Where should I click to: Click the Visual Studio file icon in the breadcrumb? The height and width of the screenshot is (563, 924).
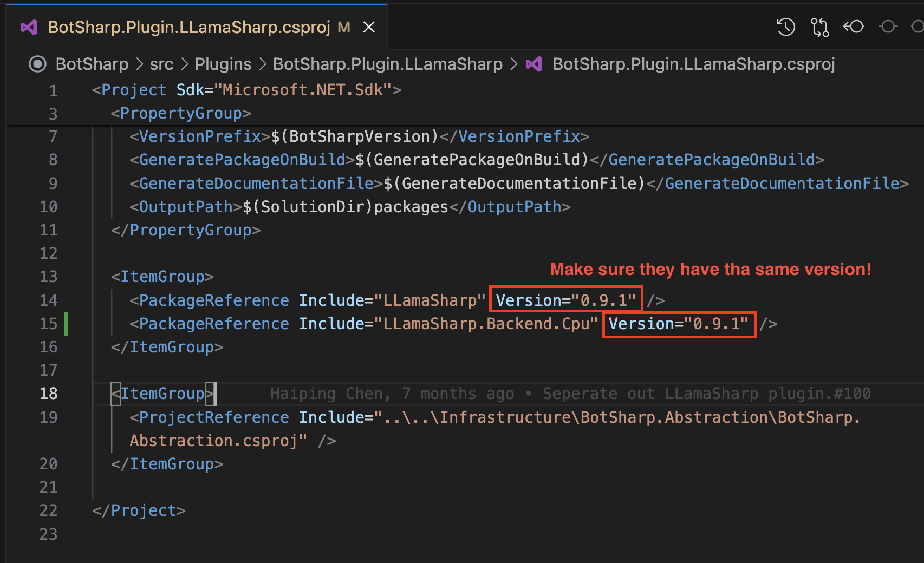pyautogui.click(x=534, y=64)
